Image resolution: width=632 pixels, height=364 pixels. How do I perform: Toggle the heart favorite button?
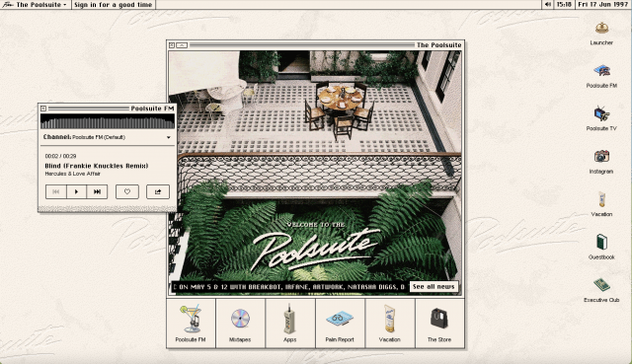coord(127,191)
